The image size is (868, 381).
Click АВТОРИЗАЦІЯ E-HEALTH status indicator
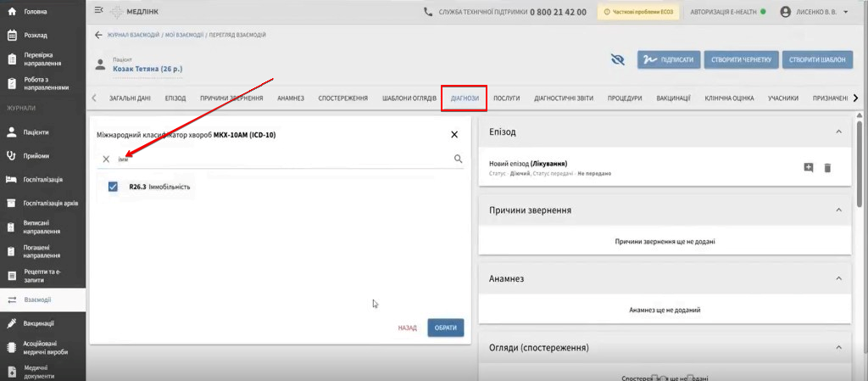pyautogui.click(x=728, y=12)
